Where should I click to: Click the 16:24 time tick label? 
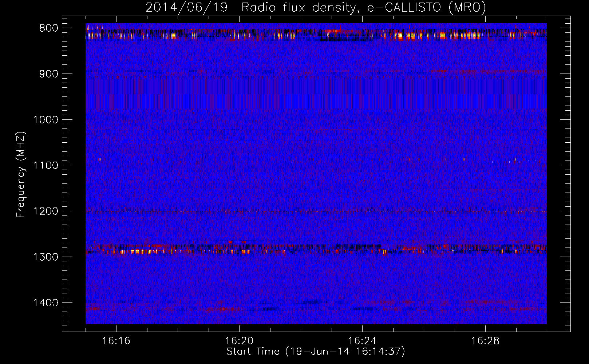pyautogui.click(x=362, y=341)
